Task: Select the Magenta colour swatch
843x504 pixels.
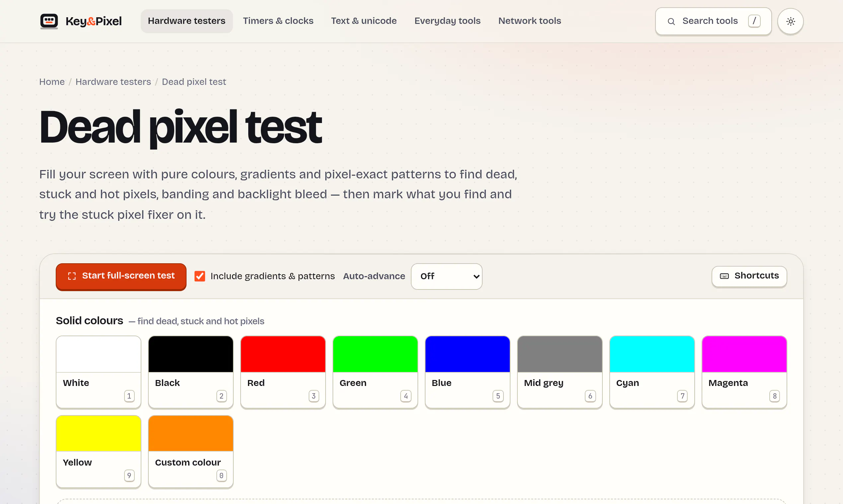Action: coord(744,372)
